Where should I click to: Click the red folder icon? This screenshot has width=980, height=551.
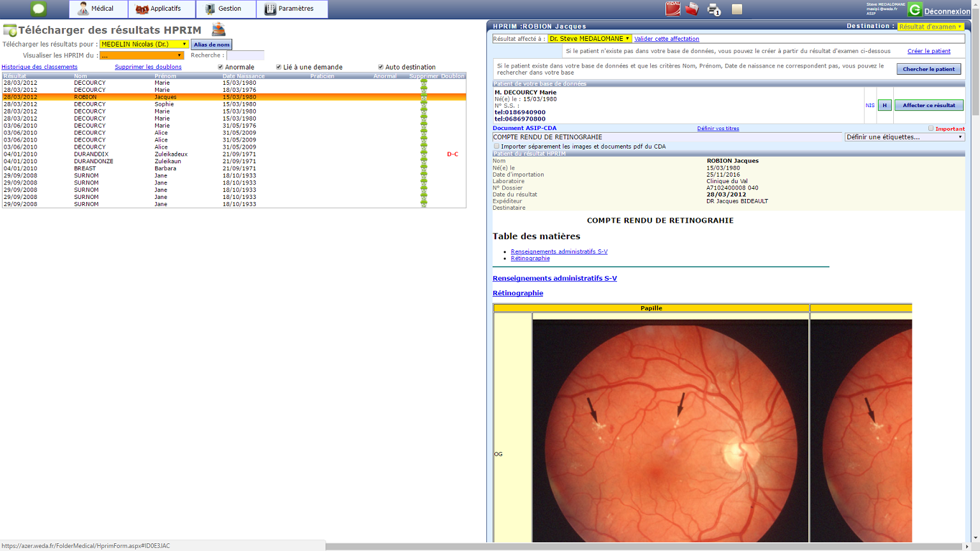[692, 9]
